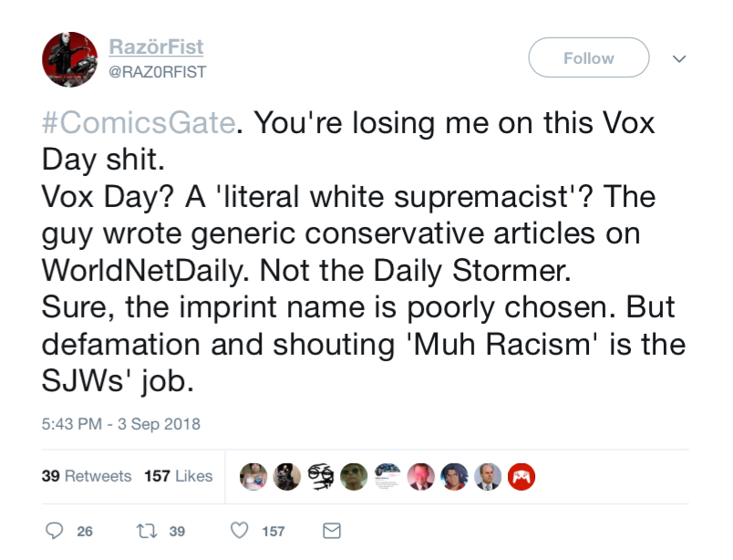The height and width of the screenshot is (560, 733).
Task: Send tweet via direct message envelope icon
Action: point(332,531)
